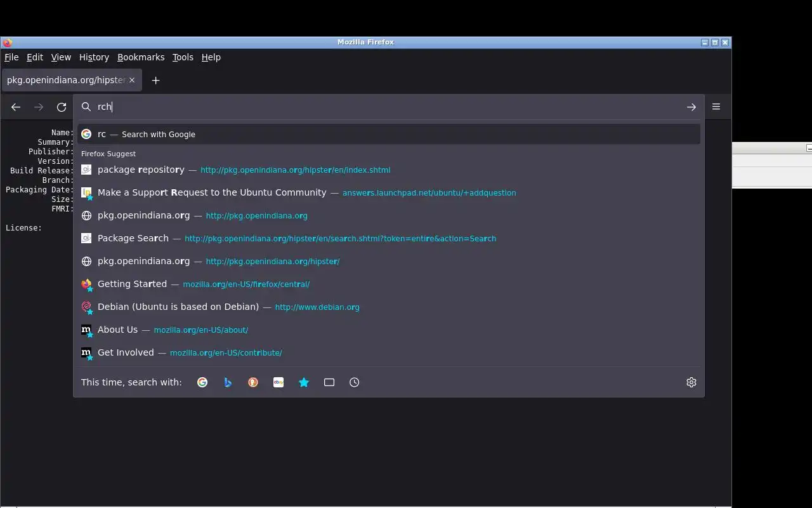Click favicon beside package repository suggestion
The height and width of the screenshot is (508, 812).
click(x=86, y=170)
